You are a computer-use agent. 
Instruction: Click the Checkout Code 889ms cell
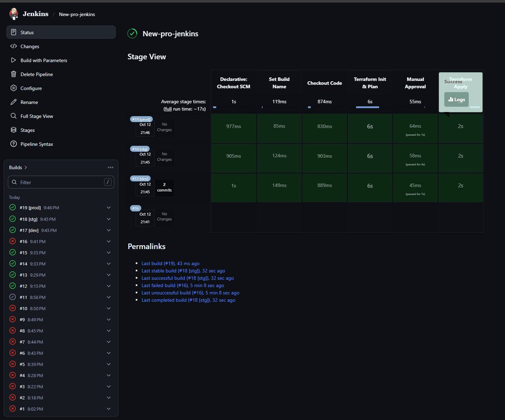(324, 188)
